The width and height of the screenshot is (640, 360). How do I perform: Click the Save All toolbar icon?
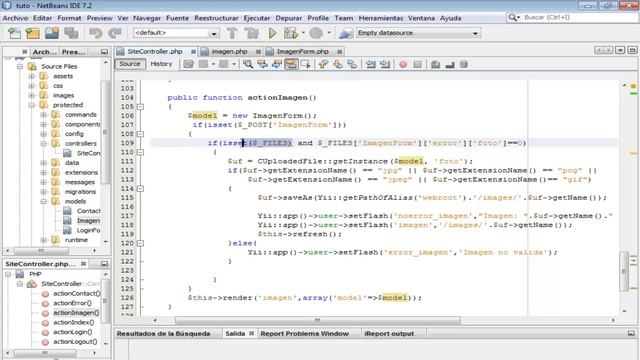(71, 33)
